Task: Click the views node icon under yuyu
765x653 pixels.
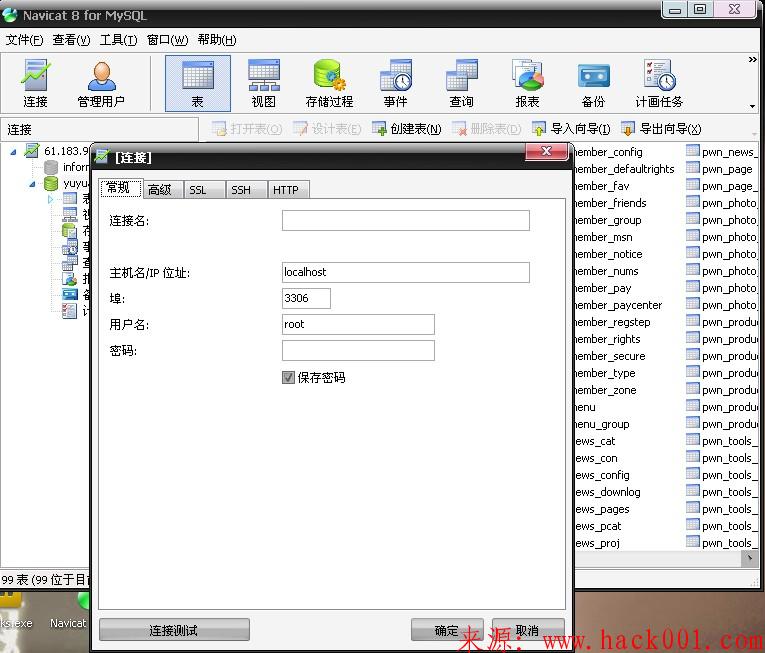Action: pyautogui.click(x=70, y=214)
